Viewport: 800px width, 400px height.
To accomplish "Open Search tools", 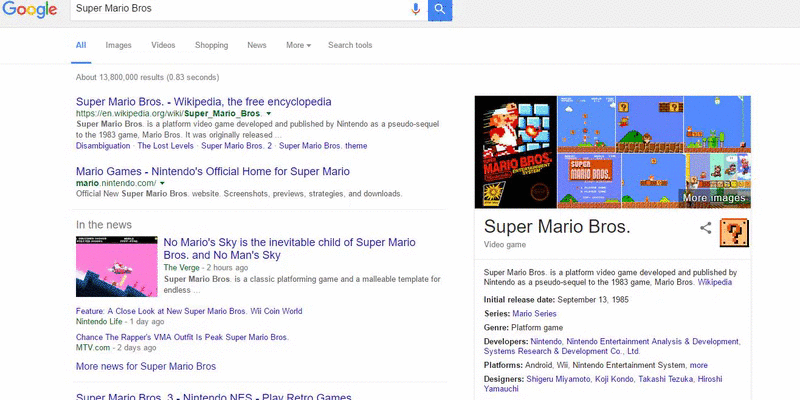I will point(350,45).
